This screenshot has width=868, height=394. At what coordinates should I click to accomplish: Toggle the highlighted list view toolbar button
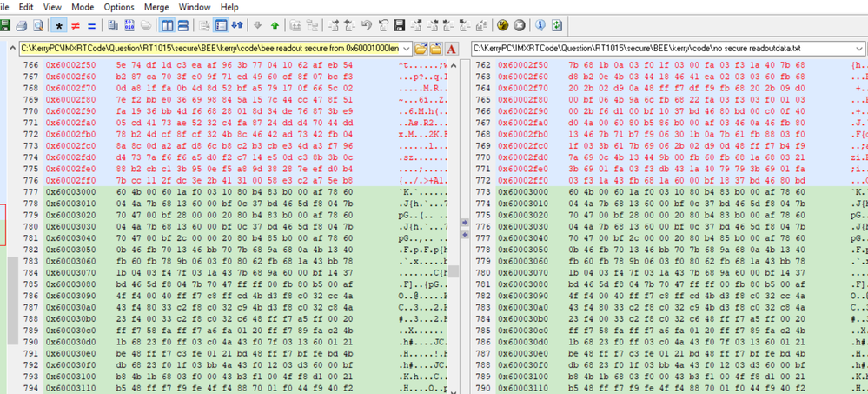click(221, 25)
